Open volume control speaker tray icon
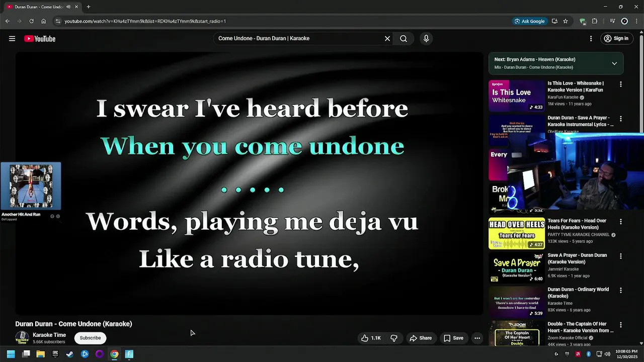 607,354
